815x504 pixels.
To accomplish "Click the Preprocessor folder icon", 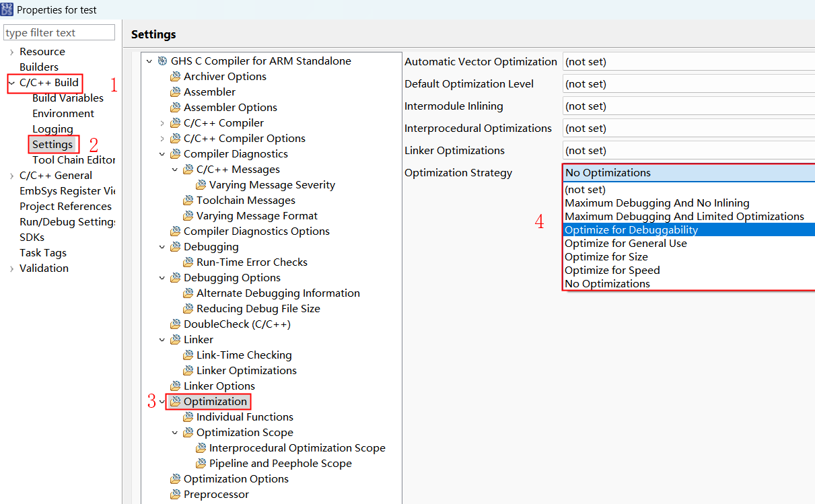I will tap(175, 495).
